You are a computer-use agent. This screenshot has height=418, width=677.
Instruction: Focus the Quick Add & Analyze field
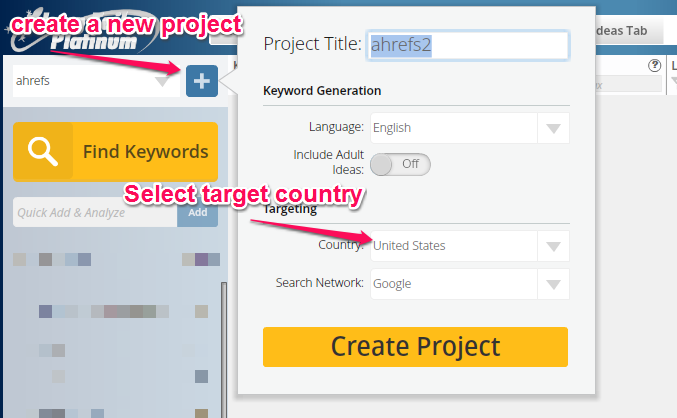coord(95,212)
